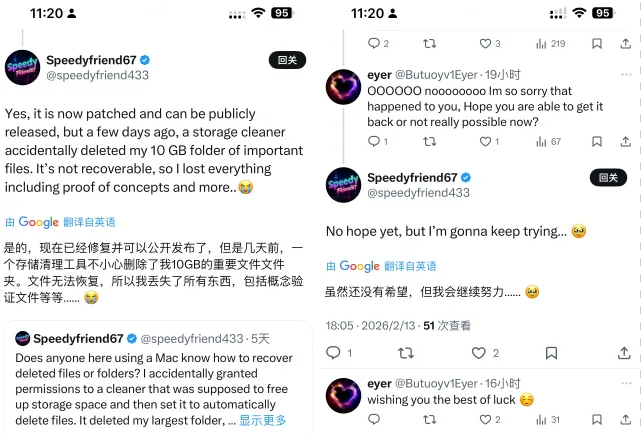The width and height of the screenshot is (641, 434).
Task: Open Google translation link in left tweet
Action: click(60, 222)
